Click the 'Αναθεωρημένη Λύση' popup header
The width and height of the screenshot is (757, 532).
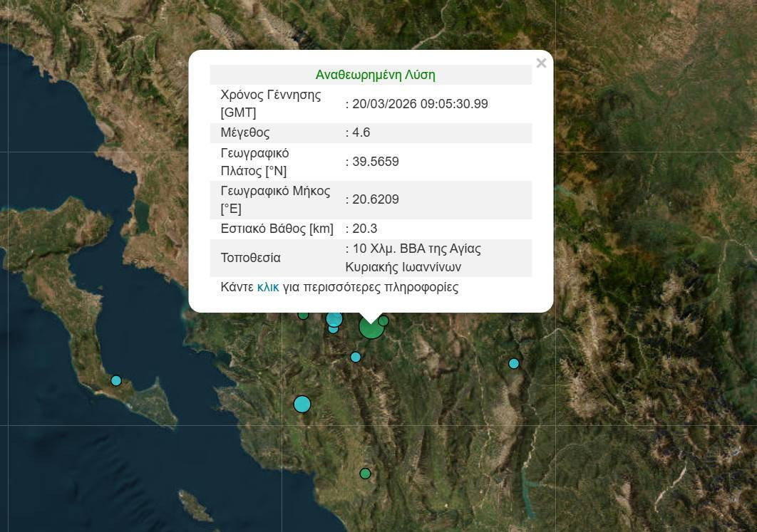tap(375, 75)
